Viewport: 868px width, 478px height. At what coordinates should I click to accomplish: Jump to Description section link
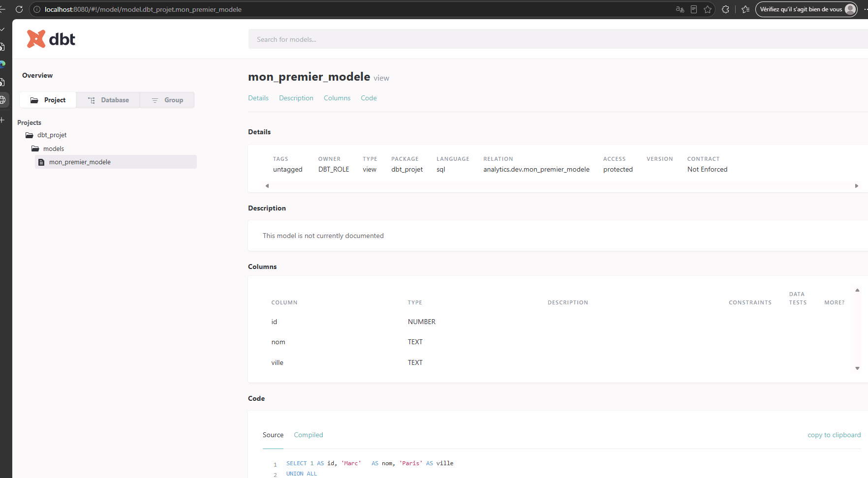(296, 98)
